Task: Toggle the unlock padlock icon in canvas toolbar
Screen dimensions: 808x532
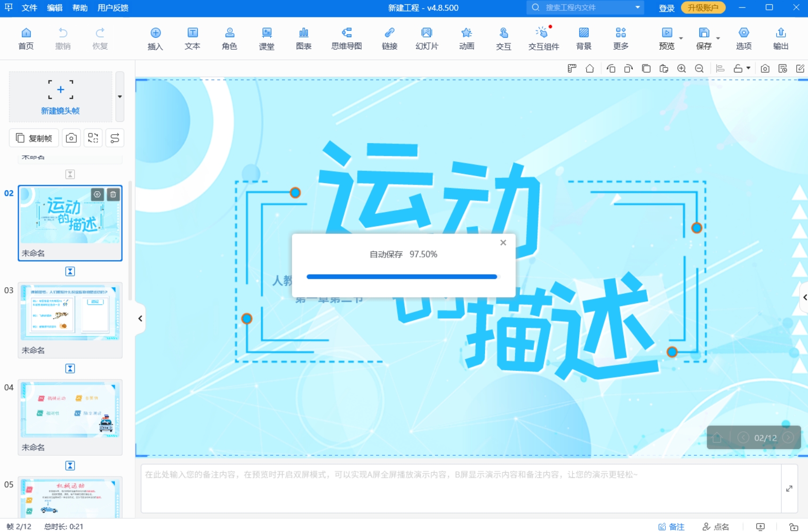Action: pos(738,68)
